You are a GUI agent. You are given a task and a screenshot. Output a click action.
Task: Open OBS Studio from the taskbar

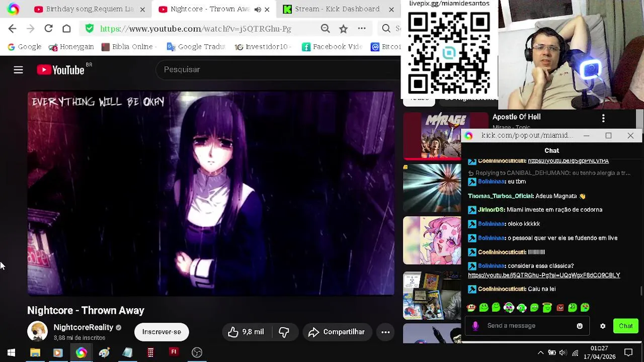(x=197, y=352)
